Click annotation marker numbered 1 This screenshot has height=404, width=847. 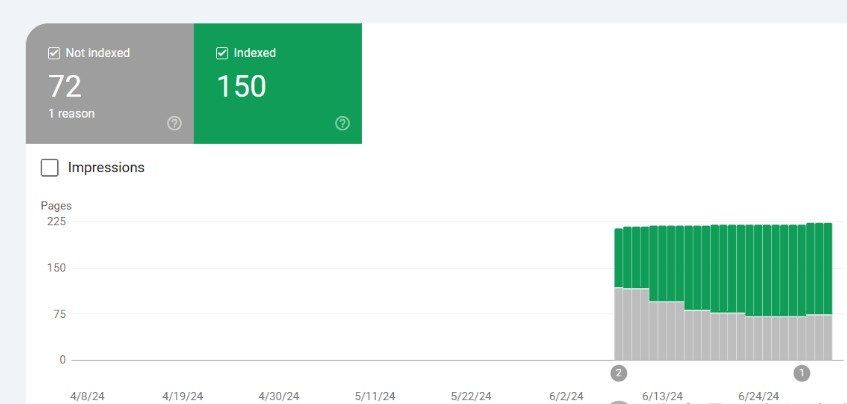click(x=802, y=373)
